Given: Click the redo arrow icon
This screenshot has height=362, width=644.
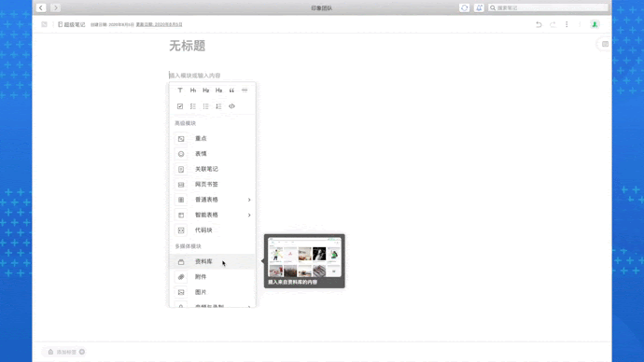Looking at the screenshot, I should 553,24.
